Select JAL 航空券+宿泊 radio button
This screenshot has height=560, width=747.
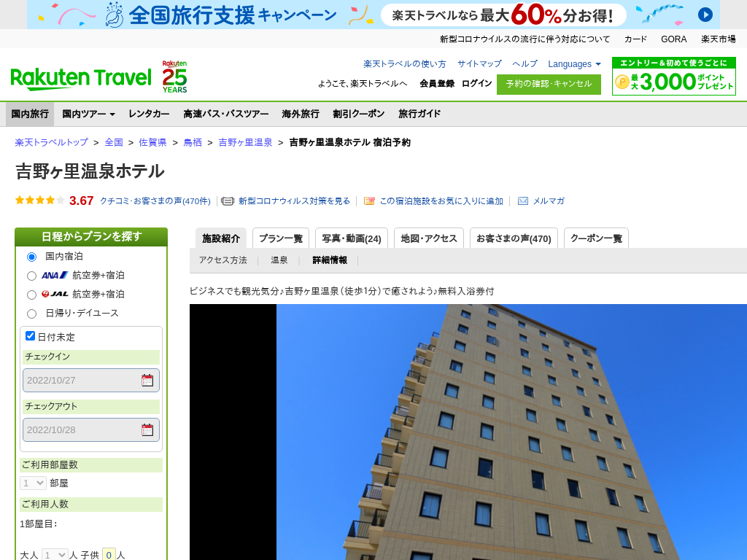(x=31, y=295)
